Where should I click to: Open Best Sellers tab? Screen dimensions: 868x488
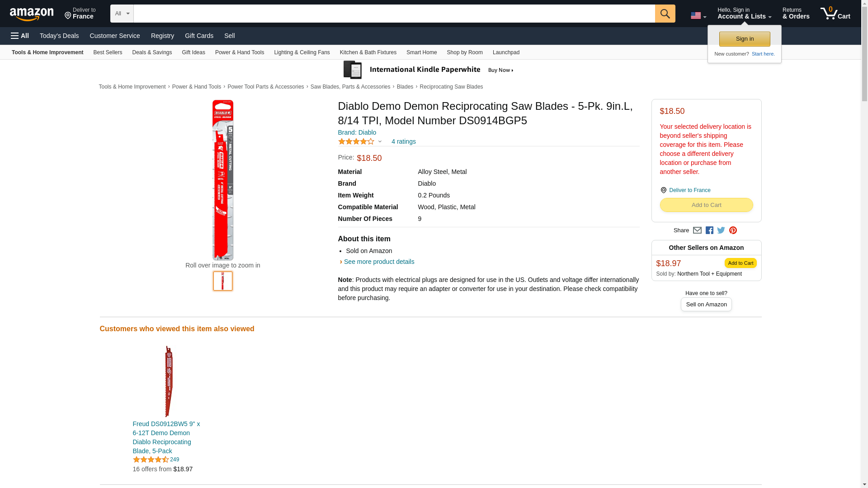108,52
